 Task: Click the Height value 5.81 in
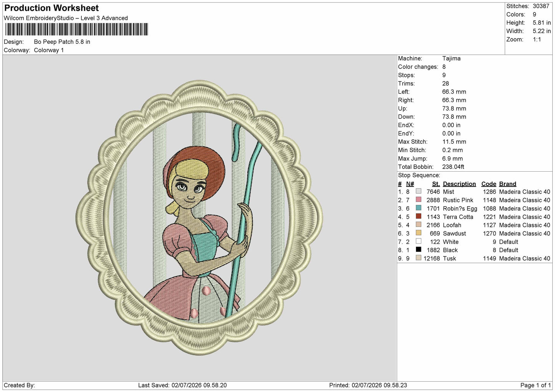pos(542,23)
